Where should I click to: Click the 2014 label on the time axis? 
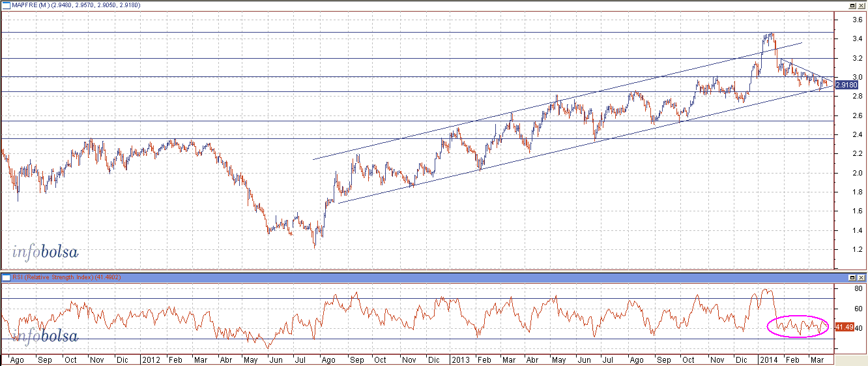(x=769, y=359)
